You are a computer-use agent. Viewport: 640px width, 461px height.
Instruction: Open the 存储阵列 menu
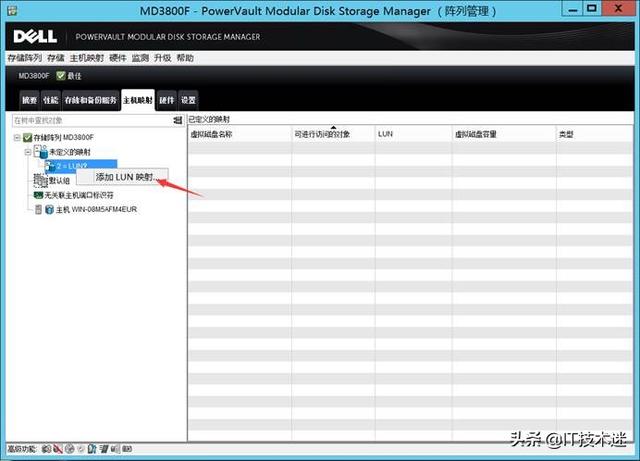point(24,58)
